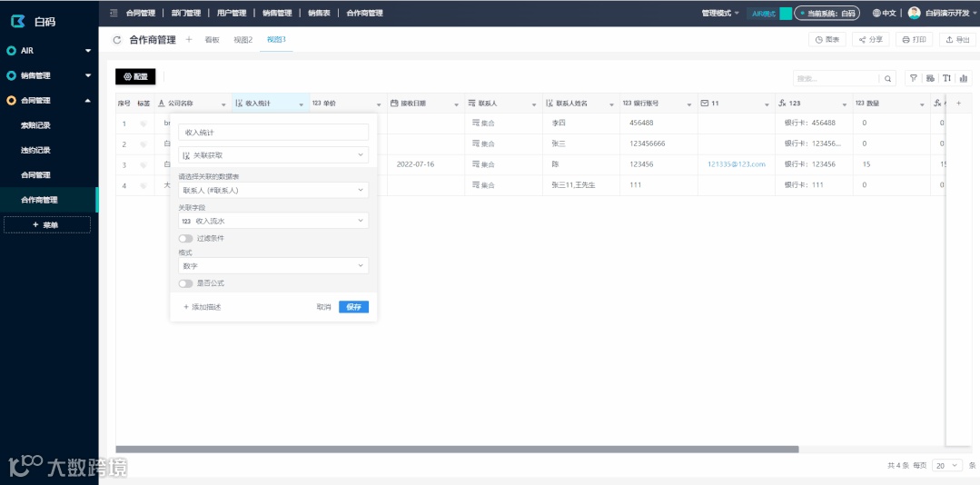Image resolution: width=980 pixels, height=485 pixels.
Task: Open the 关联获取 field type dropdown
Action: click(x=273, y=155)
